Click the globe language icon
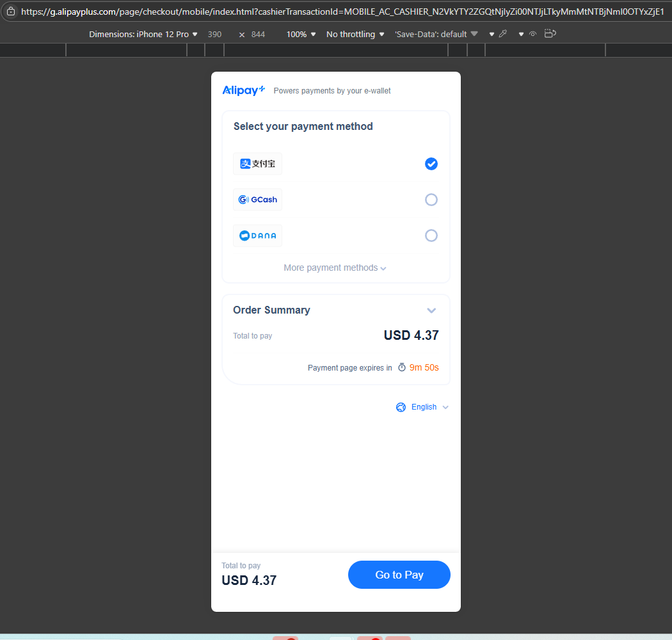The height and width of the screenshot is (640, 672). coord(401,407)
